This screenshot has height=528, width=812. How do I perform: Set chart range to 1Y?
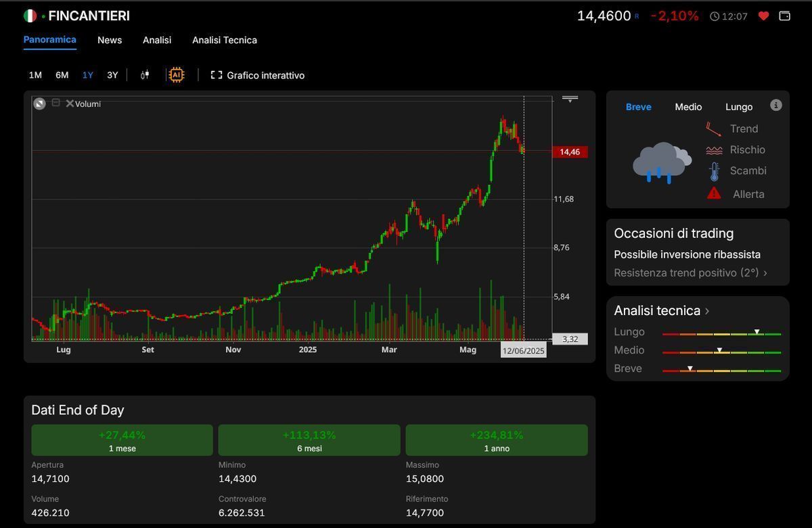point(88,75)
